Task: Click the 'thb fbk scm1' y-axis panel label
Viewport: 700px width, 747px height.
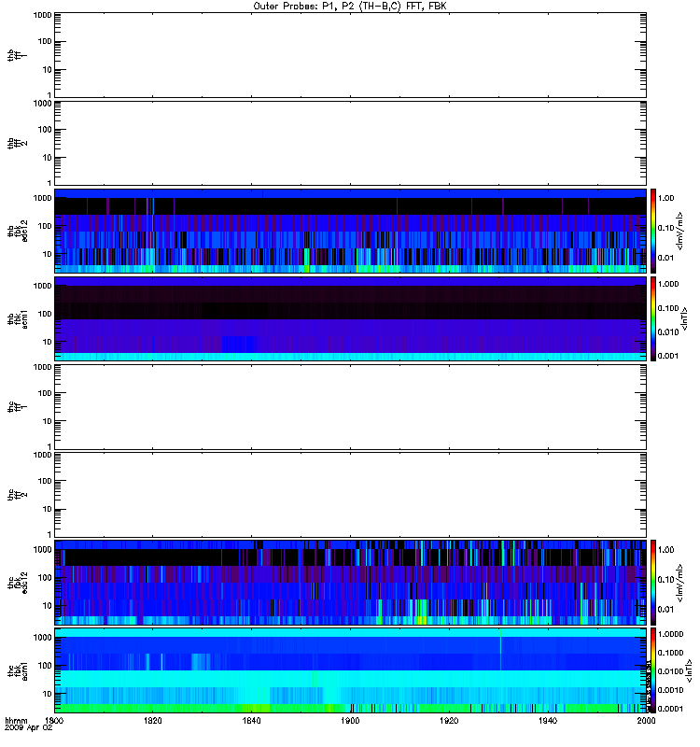Action: 18,318
